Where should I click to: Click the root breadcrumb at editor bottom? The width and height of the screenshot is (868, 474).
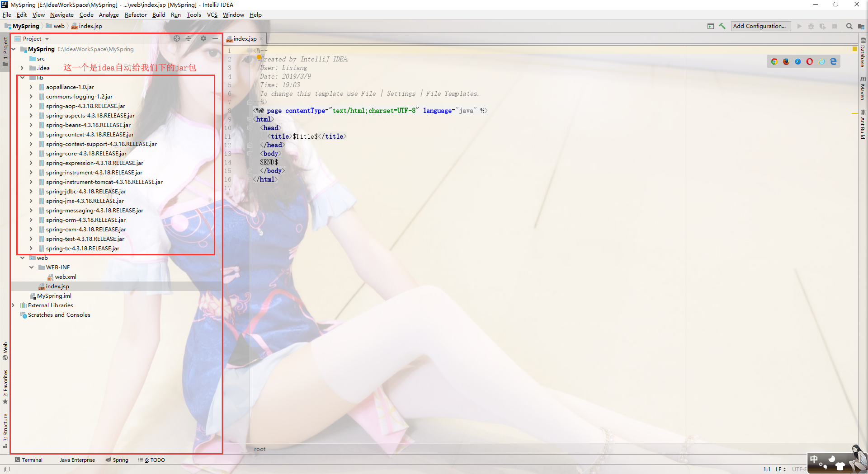coord(260,449)
